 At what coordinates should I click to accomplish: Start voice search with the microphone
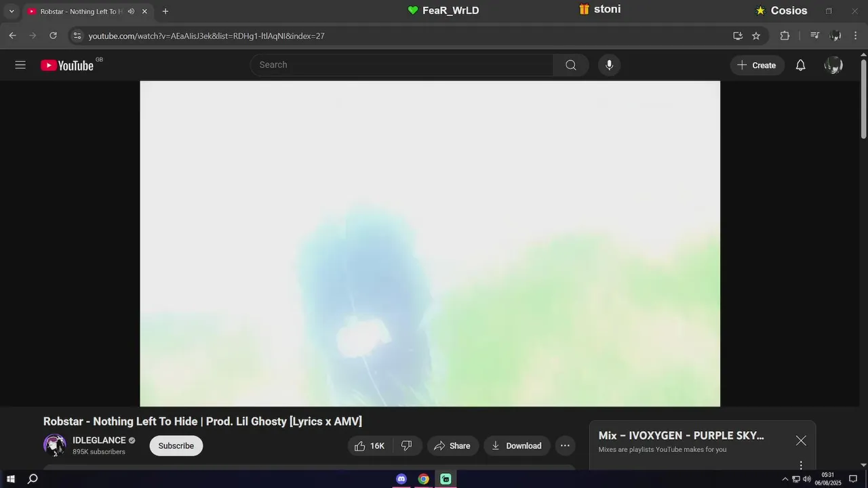[x=609, y=65]
